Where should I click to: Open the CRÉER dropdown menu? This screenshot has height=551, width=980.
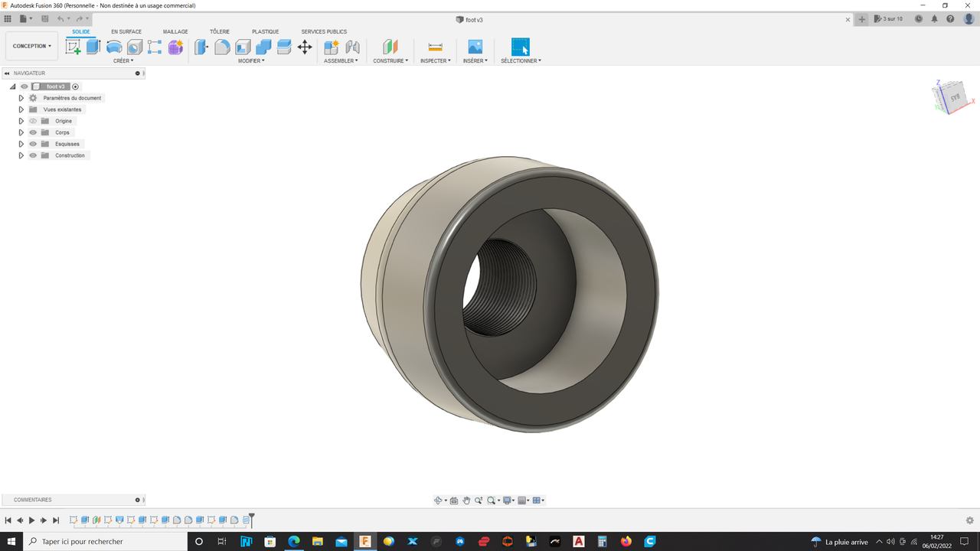pyautogui.click(x=123, y=60)
